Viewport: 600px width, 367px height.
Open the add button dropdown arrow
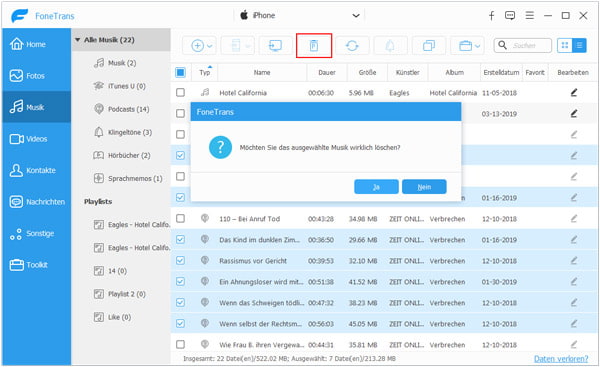210,46
